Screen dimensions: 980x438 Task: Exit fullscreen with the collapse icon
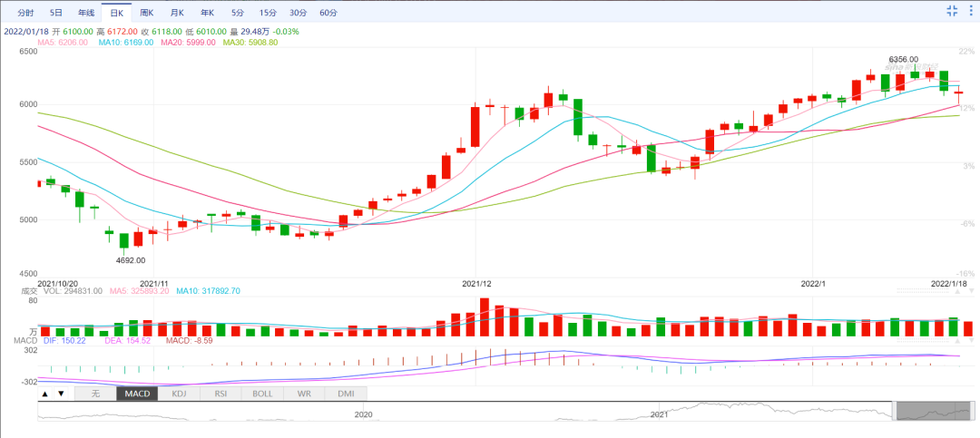coord(952,11)
